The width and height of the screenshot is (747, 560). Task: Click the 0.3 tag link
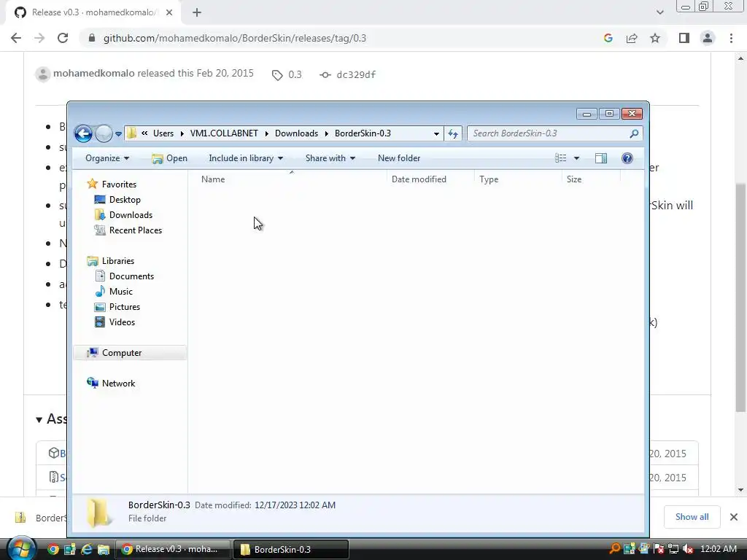[287, 75]
